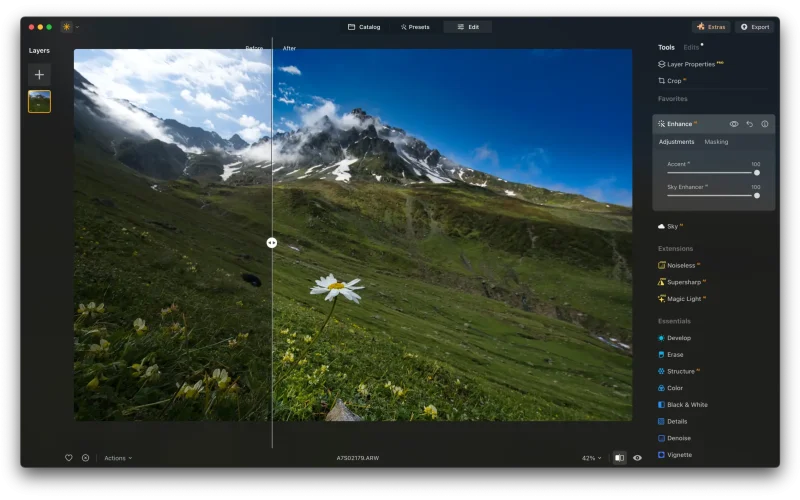
Task: Open the Sky replacement tool
Action: [671, 227]
